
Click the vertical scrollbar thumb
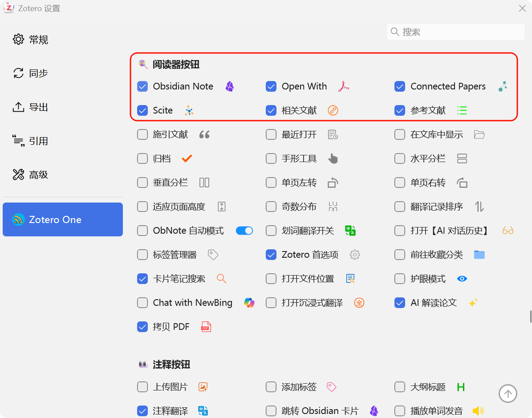[530, 317]
